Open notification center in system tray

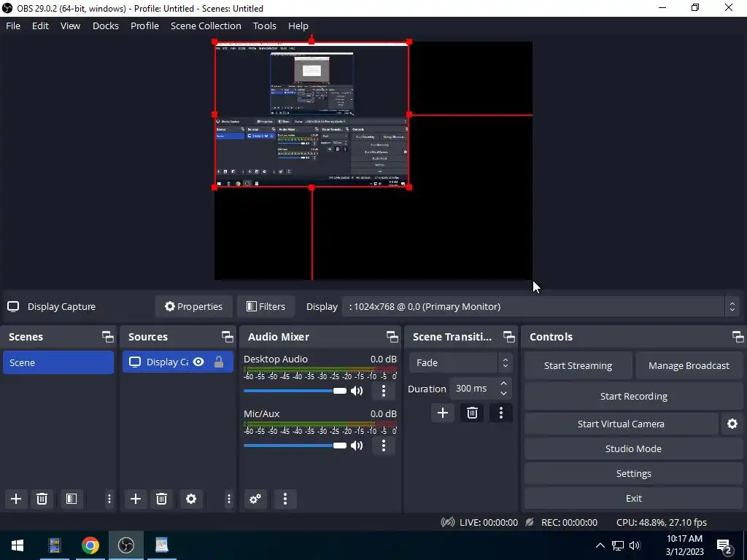pos(724,545)
